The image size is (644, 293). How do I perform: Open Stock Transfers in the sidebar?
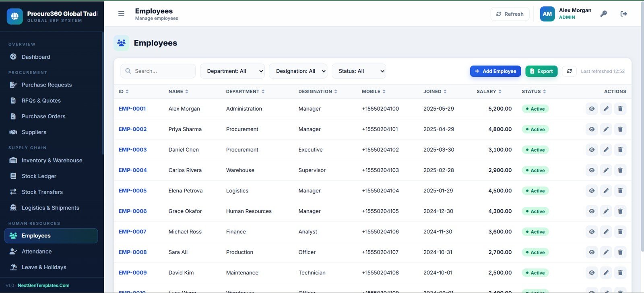click(51, 192)
